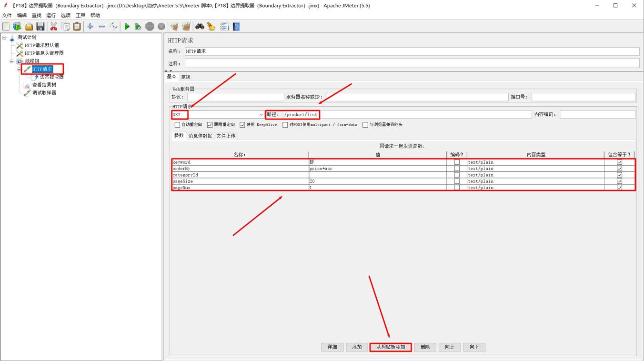Open the 运行 menu
Screen dimensions: 644x361
(x=51, y=15)
